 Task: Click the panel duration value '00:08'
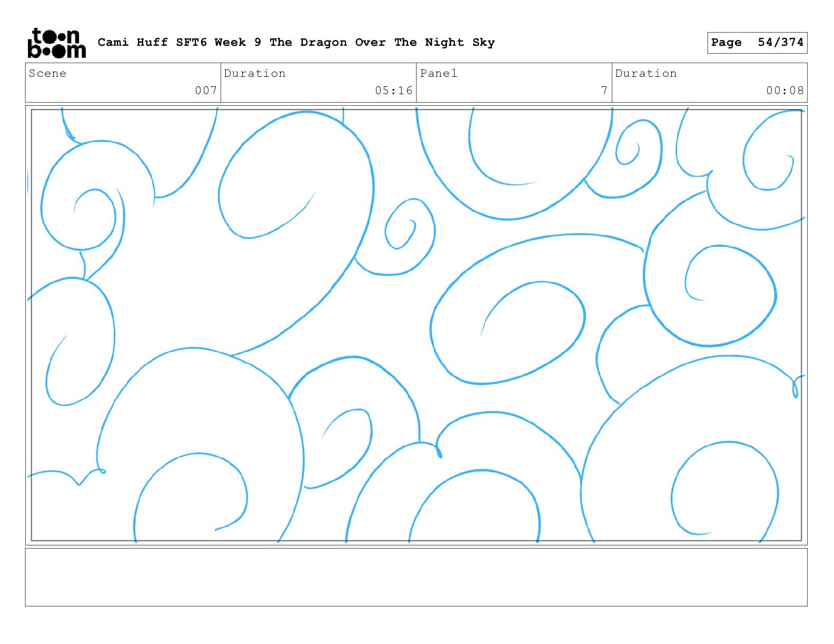(x=785, y=90)
